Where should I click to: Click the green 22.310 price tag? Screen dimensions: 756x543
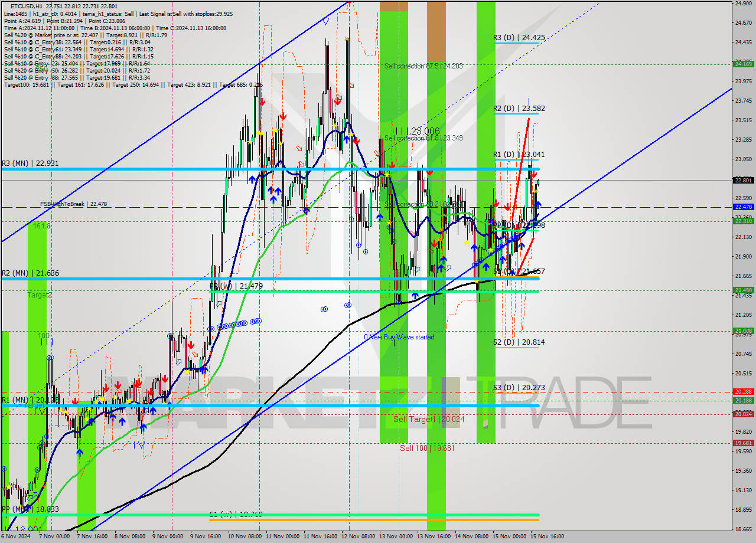742,221
